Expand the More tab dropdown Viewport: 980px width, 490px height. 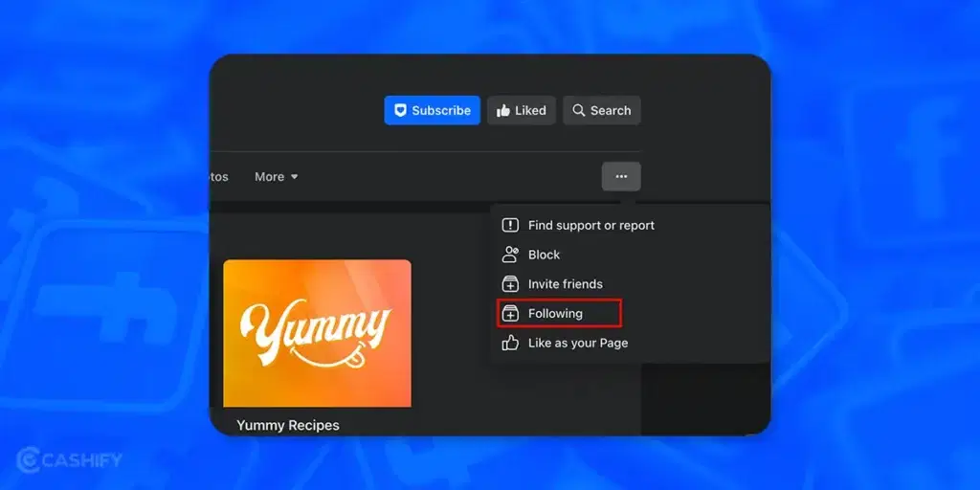[x=277, y=177]
